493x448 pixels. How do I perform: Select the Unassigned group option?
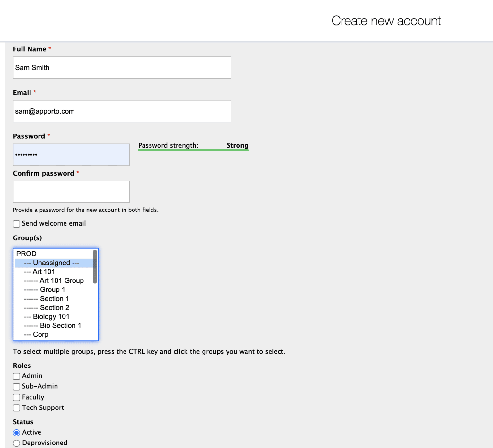click(51, 263)
